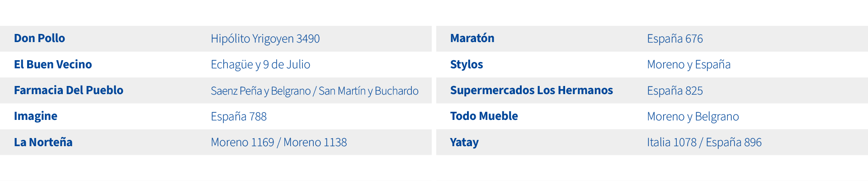This screenshot has height=181, width=868.
Task: Click the Stylos store name
Action: point(467,65)
